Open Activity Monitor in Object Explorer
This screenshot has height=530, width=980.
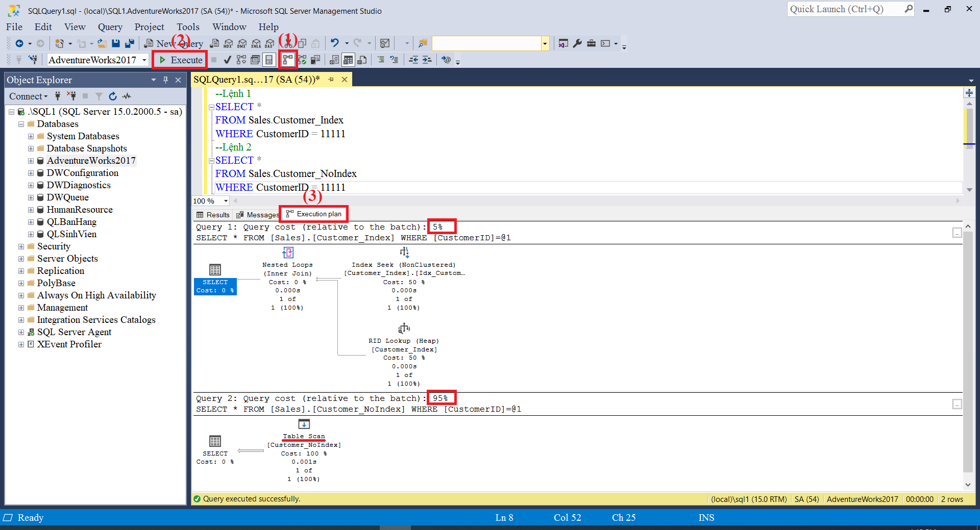pyautogui.click(x=127, y=96)
